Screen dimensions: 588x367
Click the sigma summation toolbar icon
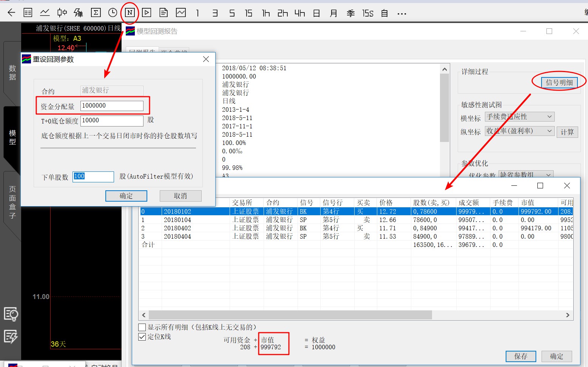pyautogui.click(x=96, y=13)
